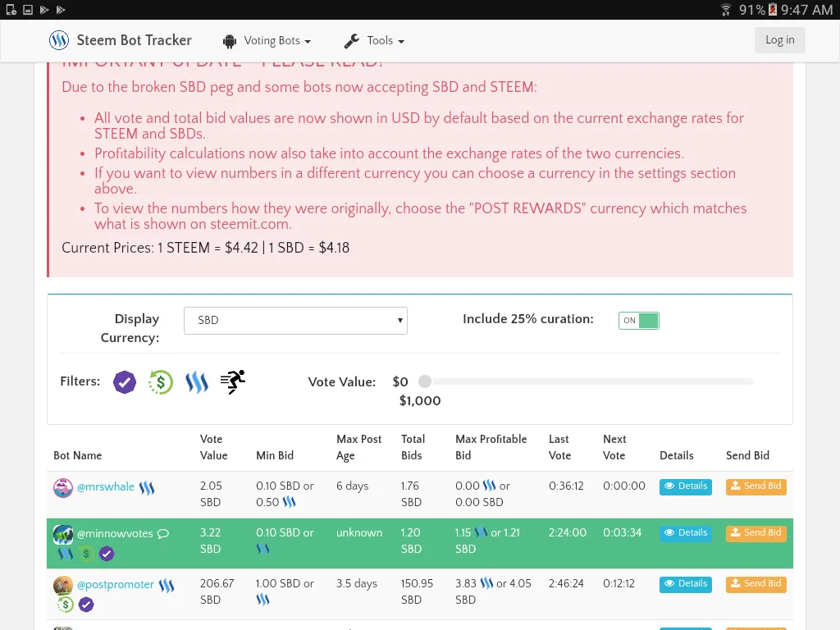Viewport: 840px width, 630px height.
Task: Open the Steem Bot Tracker home link
Action: pyautogui.click(x=134, y=40)
